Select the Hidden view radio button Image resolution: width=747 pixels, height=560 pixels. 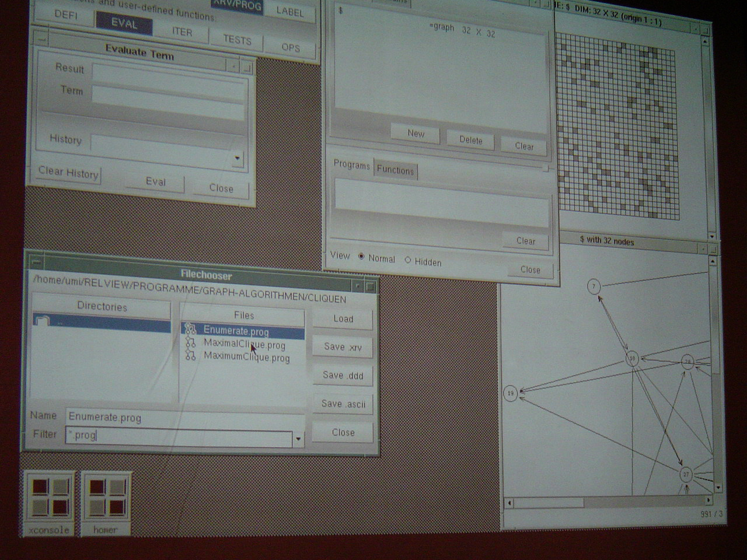click(407, 260)
